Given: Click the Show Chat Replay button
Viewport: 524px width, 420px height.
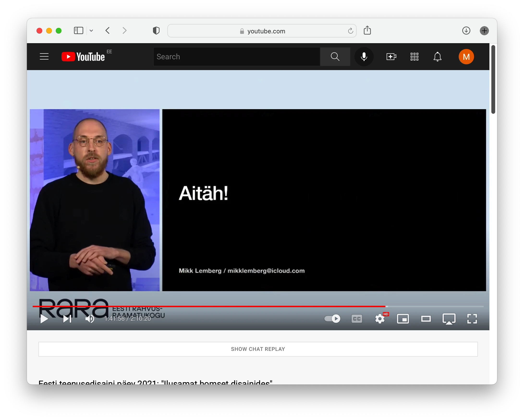Looking at the screenshot, I should [258, 349].
